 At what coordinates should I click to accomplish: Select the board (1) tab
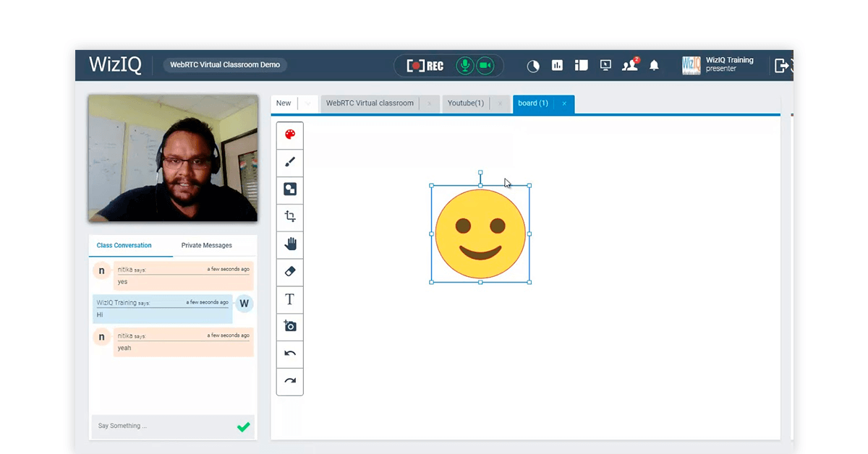(x=533, y=103)
